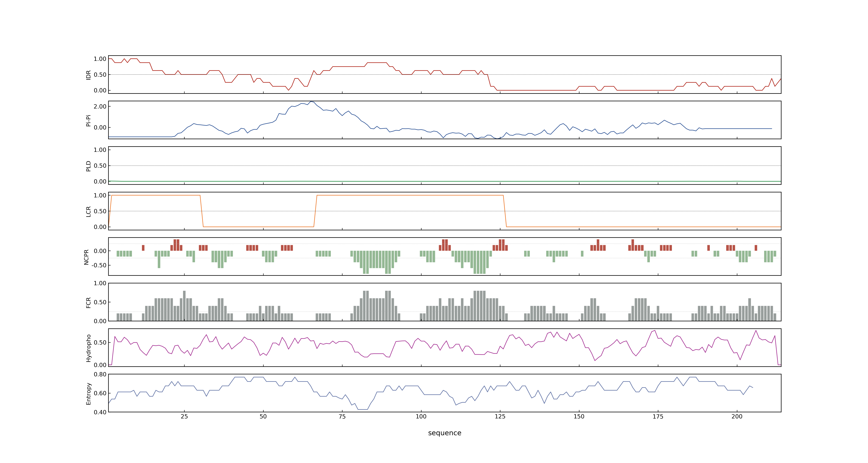
Task: Select the LCR y-axis label
Action: 88,211
